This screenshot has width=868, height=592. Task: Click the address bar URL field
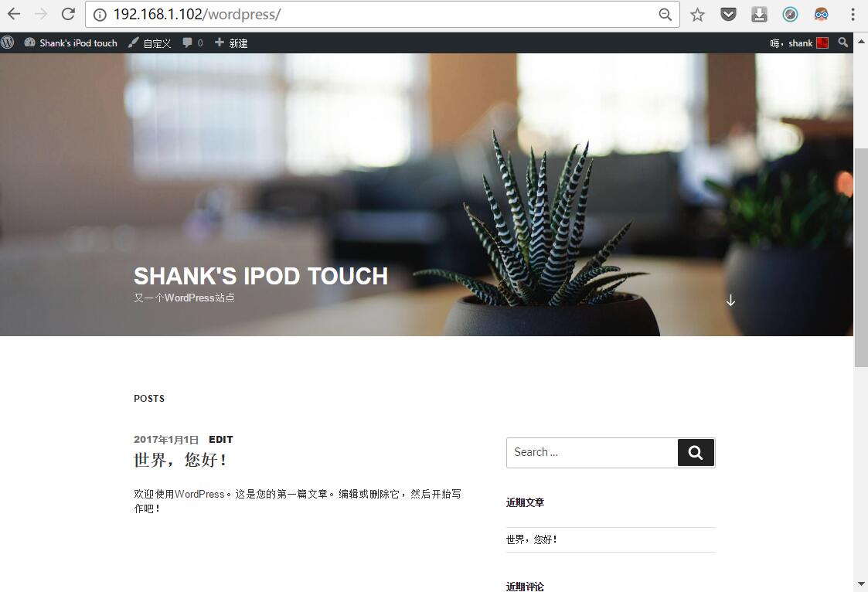[x=382, y=15]
